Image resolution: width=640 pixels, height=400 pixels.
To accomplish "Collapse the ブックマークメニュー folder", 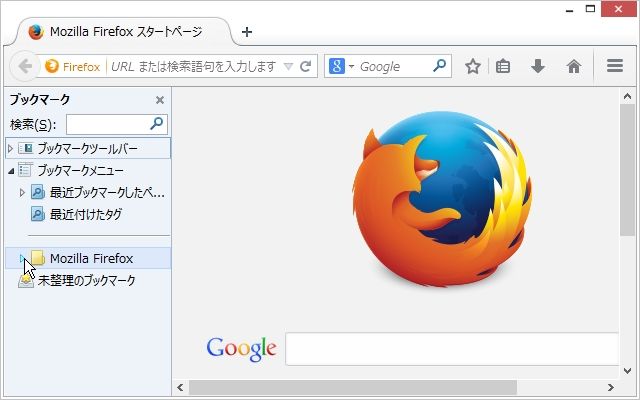I will (x=11, y=171).
